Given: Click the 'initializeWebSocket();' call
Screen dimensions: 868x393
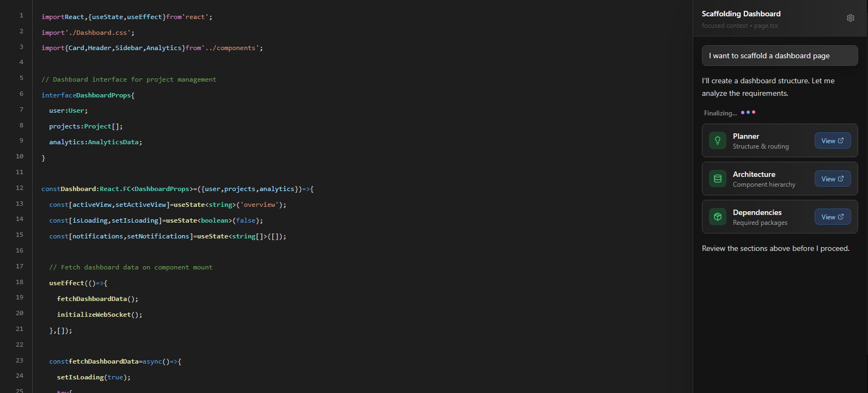Looking at the screenshot, I should (100, 315).
